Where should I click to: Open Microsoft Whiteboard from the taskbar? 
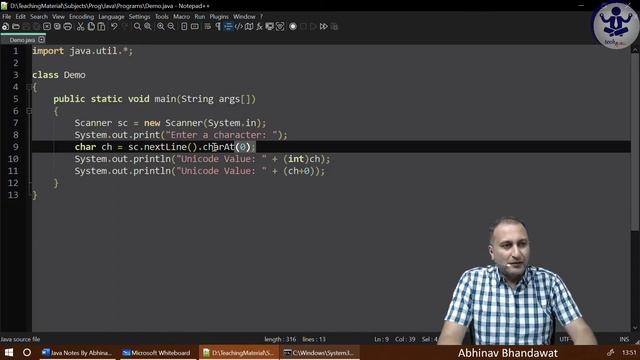[158, 352]
